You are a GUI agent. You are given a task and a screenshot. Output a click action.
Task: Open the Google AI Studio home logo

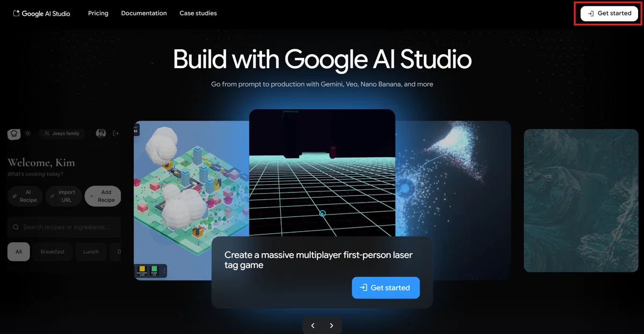41,13
